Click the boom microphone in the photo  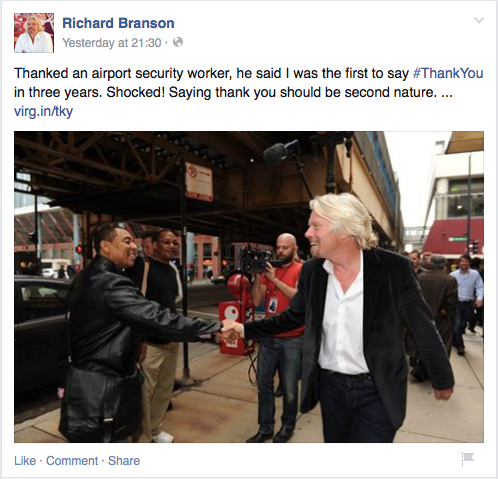(x=280, y=152)
